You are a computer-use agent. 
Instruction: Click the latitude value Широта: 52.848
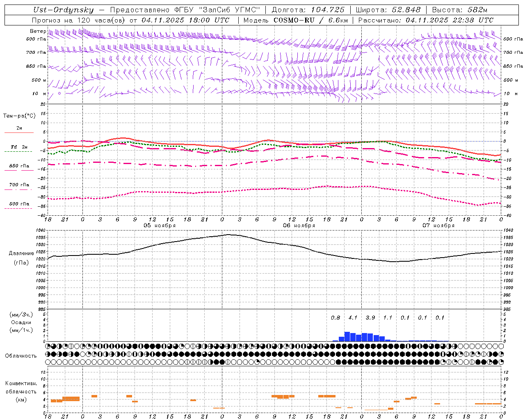pos(388,10)
